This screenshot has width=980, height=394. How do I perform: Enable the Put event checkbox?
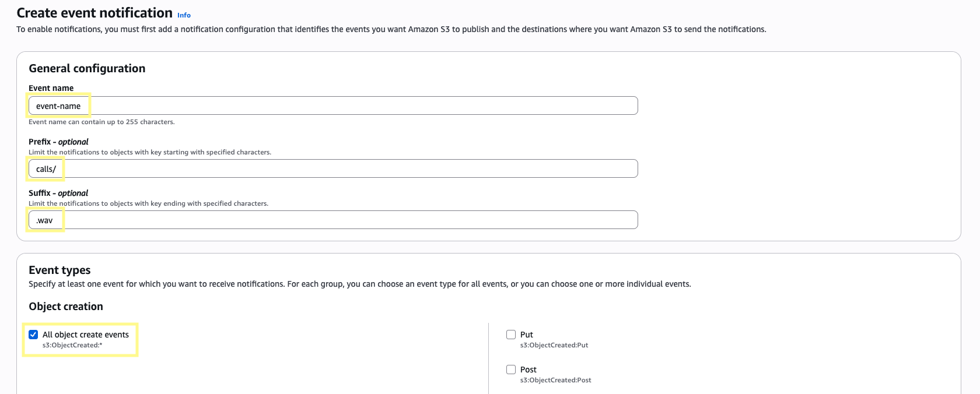511,335
